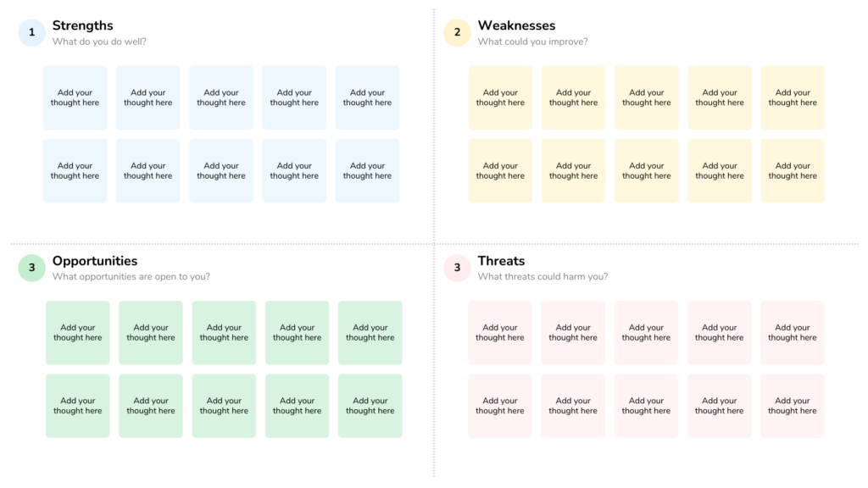Select middle green note in Opportunities top row
The width and height of the screenshot is (868, 488).
(224, 333)
